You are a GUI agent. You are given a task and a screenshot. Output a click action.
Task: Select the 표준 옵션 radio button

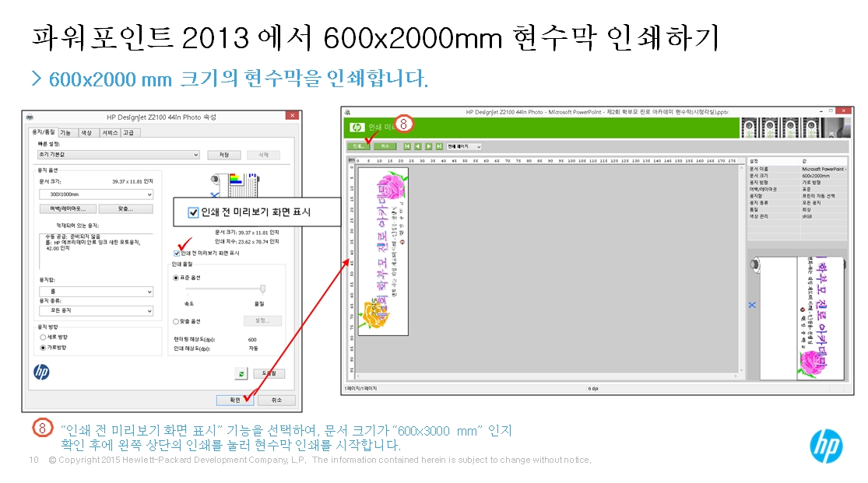click(176, 278)
